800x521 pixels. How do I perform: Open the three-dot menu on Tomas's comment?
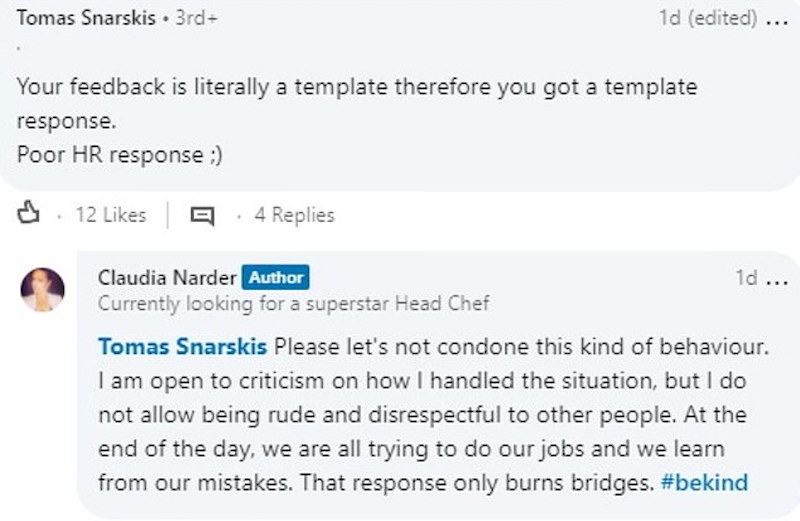(778, 21)
